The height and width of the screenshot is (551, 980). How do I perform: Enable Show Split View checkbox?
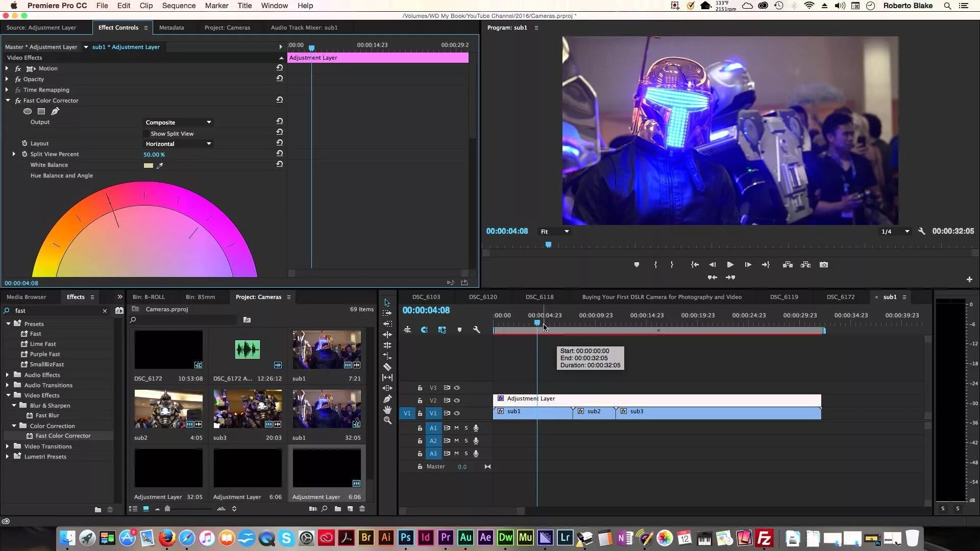(x=146, y=134)
